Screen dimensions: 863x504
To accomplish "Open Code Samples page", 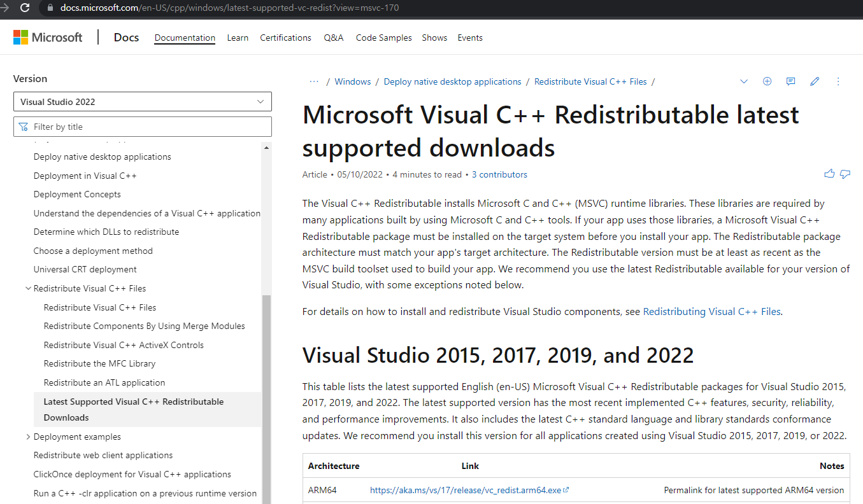I will click(383, 38).
